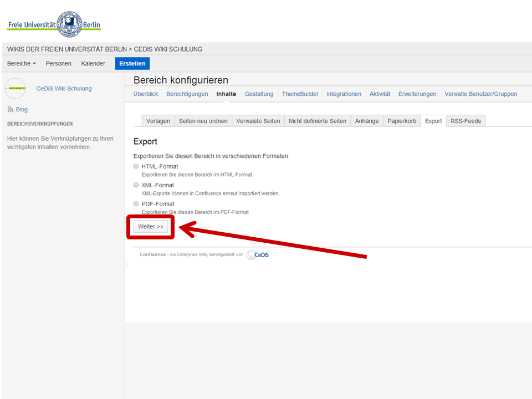Click the CeDiS Wiki Schulung space avatar

(16, 89)
